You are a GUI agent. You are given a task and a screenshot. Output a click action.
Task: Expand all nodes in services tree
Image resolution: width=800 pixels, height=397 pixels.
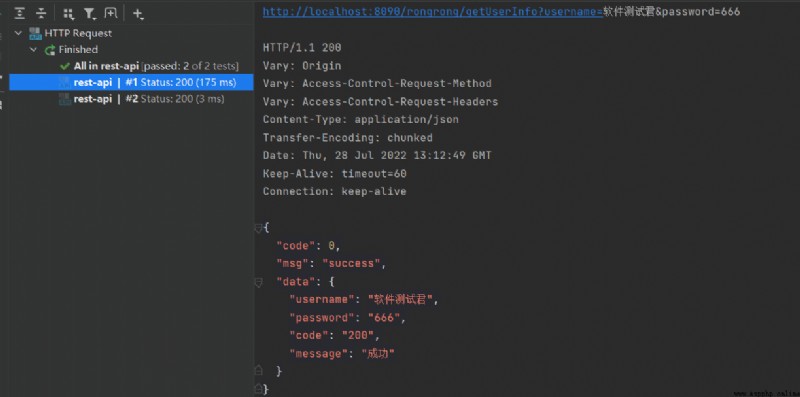[x=19, y=14]
